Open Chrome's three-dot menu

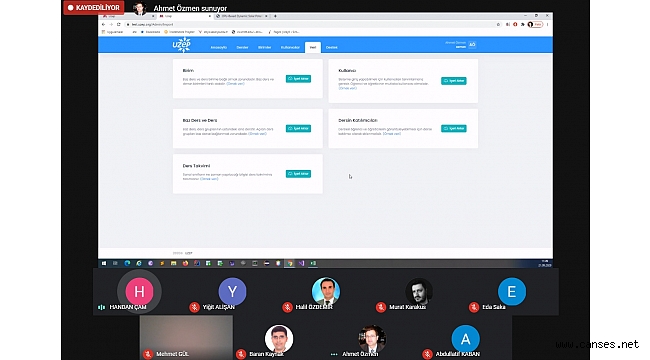tap(548, 24)
